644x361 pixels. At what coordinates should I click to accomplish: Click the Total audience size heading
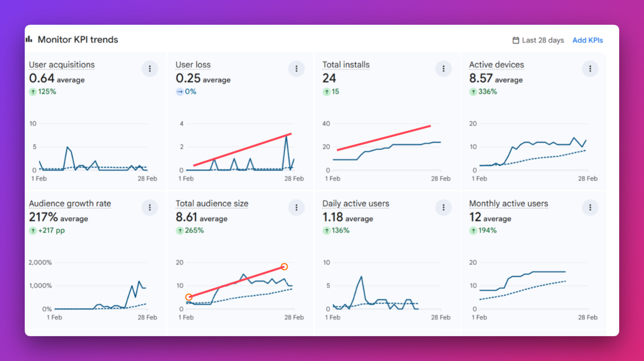pos(212,203)
